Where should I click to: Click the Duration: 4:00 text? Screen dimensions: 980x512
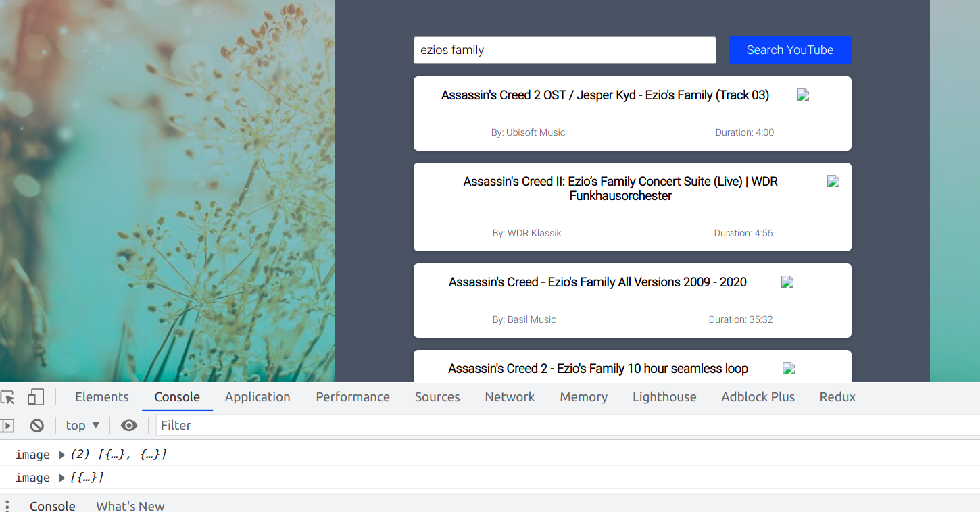(x=745, y=132)
